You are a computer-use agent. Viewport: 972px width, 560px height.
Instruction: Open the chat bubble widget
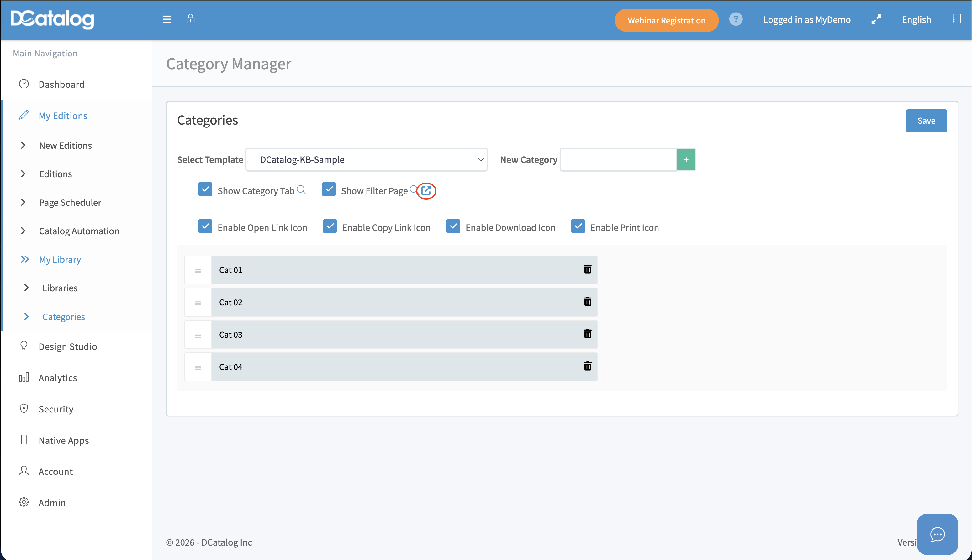[937, 534]
